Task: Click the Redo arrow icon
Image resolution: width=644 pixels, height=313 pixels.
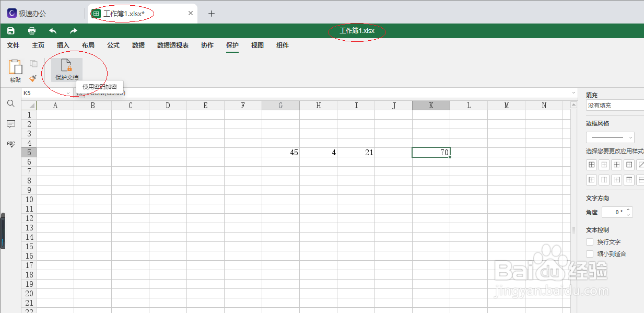Action: (73, 30)
